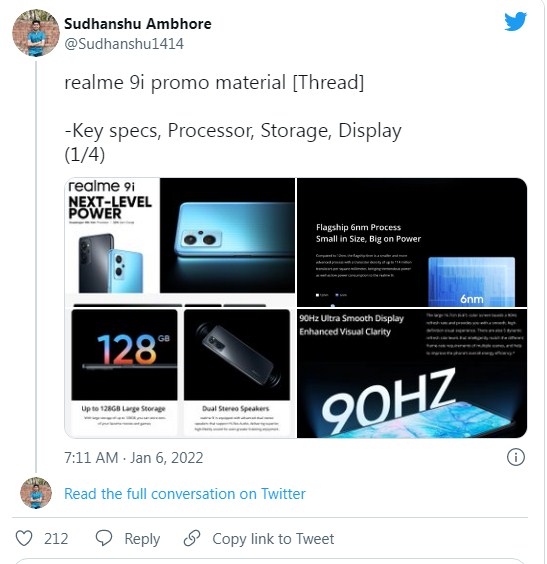547x564 pixels.
Task: Open the Sudhanshu Ambhore display name
Action: click(x=138, y=24)
